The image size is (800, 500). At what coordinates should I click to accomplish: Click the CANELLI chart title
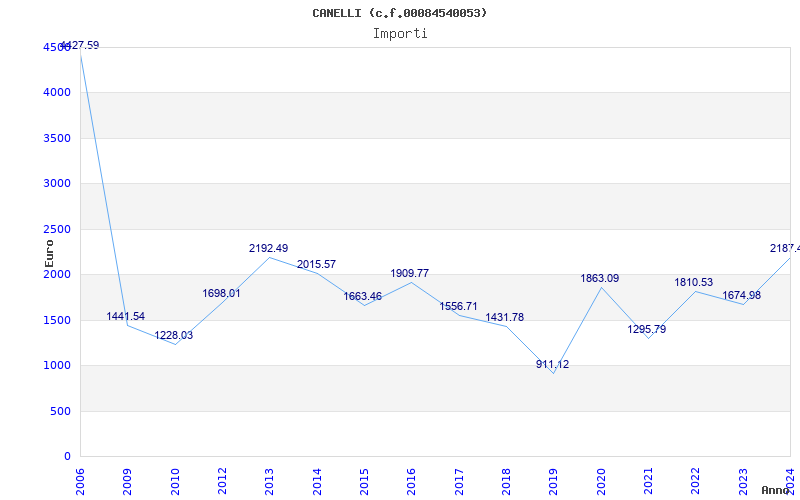(x=400, y=13)
